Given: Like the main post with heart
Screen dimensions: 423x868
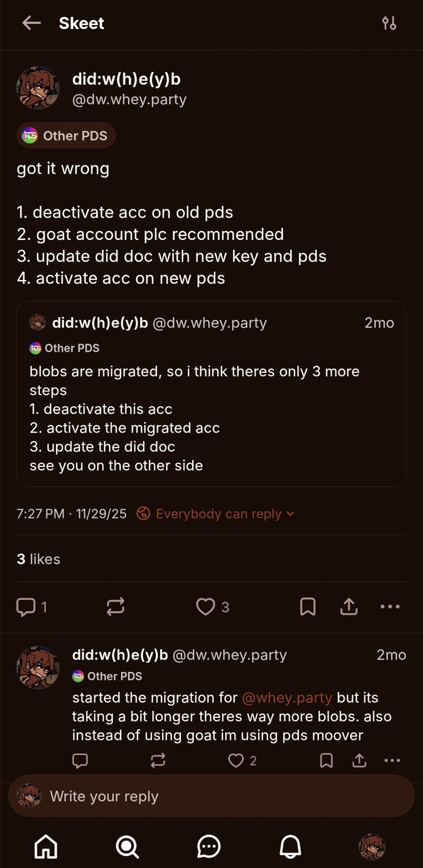Looking at the screenshot, I should [x=206, y=607].
